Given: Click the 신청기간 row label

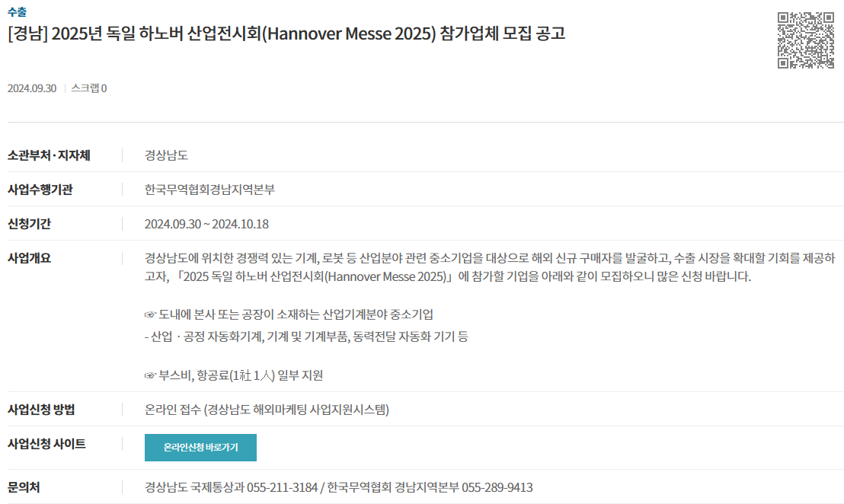Looking at the screenshot, I should click(x=29, y=224).
